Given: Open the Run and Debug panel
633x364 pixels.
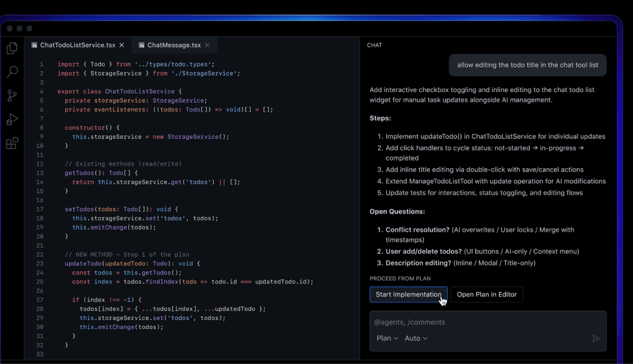Looking at the screenshot, I should click(12, 119).
